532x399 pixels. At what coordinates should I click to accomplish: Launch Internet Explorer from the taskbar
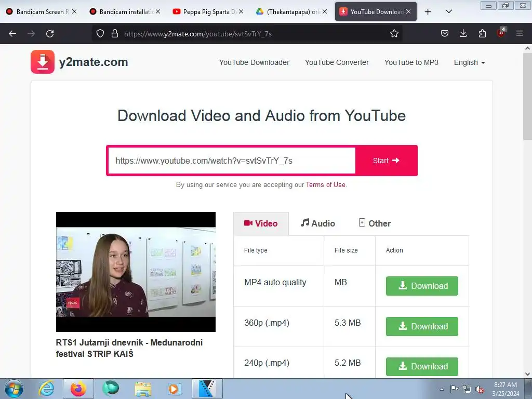pyautogui.click(x=46, y=389)
